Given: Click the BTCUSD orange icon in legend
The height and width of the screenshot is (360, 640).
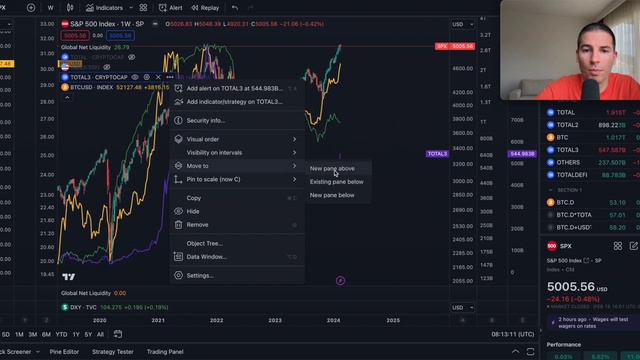Looking at the screenshot, I should click(64, 87).
